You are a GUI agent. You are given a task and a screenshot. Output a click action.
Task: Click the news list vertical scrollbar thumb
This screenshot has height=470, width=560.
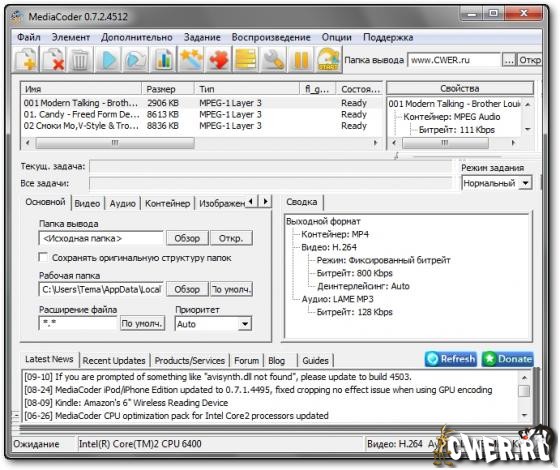pos(524,391)
